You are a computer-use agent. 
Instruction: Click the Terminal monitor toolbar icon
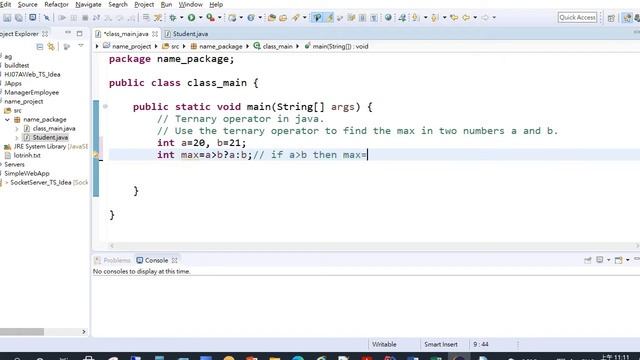click(x=32, y=18)
